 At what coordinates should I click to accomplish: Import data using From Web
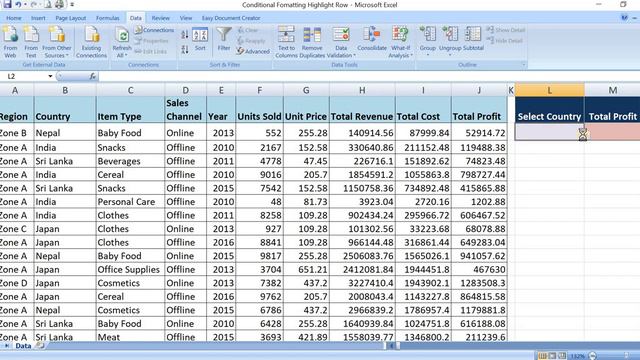10,42
